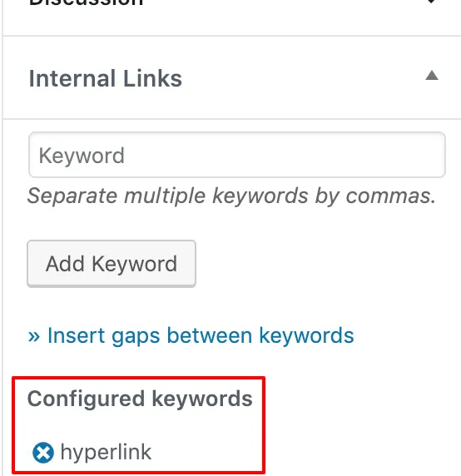
Task: Open the Insert gaps between keywords link
Action: pos(191,335)
